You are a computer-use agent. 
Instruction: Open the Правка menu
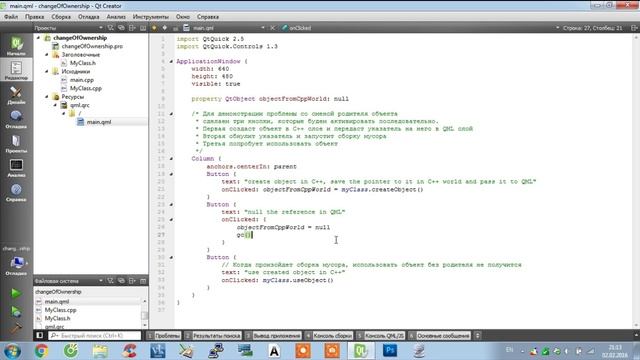pyautogui.click(x=34, y=17)
